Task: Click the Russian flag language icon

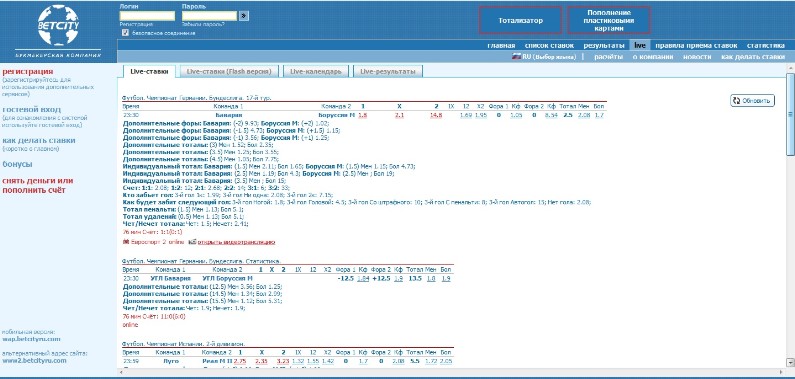Action: 517,57
